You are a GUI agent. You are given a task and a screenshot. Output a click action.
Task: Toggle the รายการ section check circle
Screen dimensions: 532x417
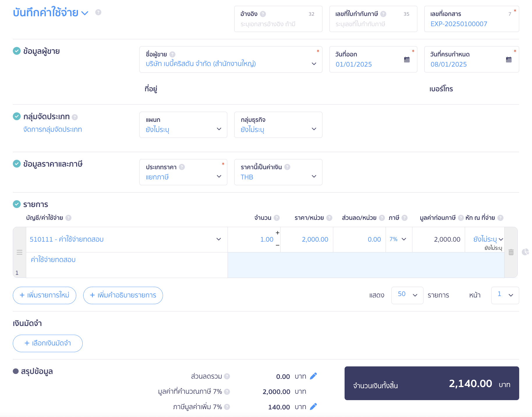pos(17,204)
